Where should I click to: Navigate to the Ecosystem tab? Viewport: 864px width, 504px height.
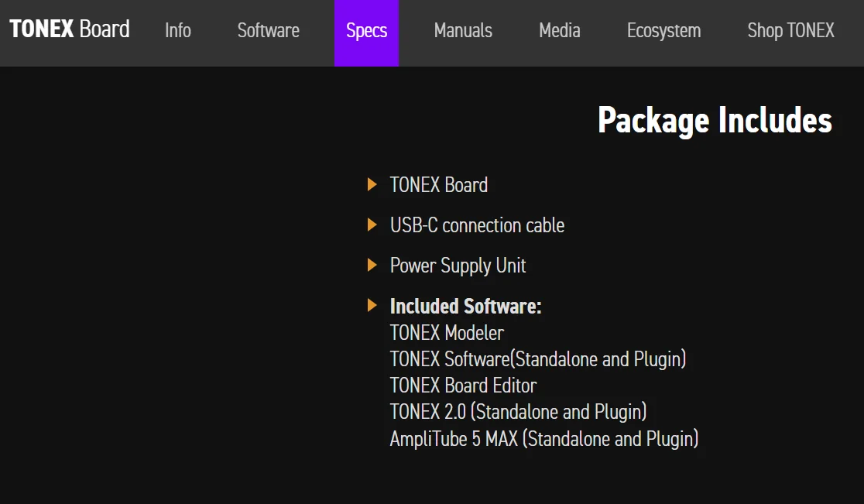pos(664,31)
